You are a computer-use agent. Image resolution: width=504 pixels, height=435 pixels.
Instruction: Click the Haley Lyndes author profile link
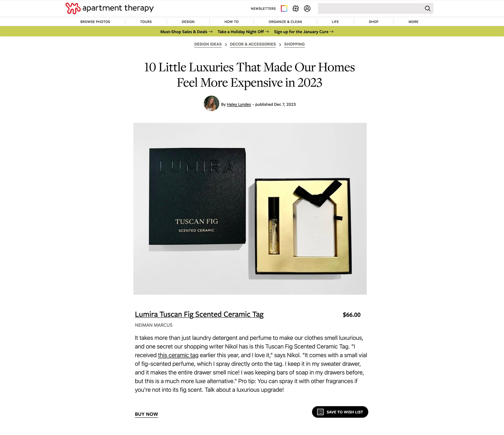(x=239, y=104)
